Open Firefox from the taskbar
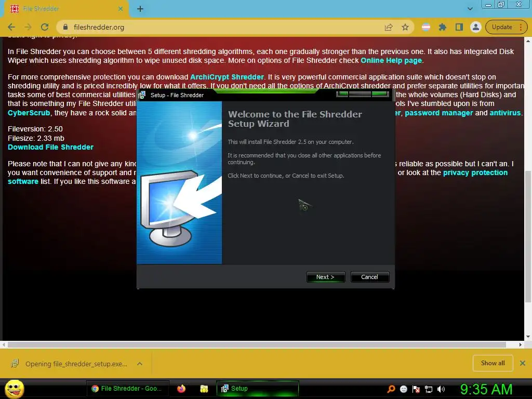 tap(181, 389)
